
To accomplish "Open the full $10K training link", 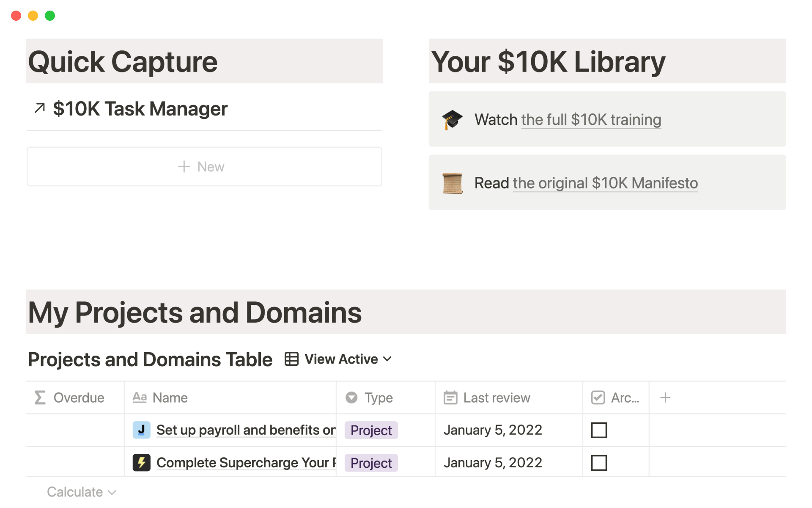I will (x=591, y=120).
